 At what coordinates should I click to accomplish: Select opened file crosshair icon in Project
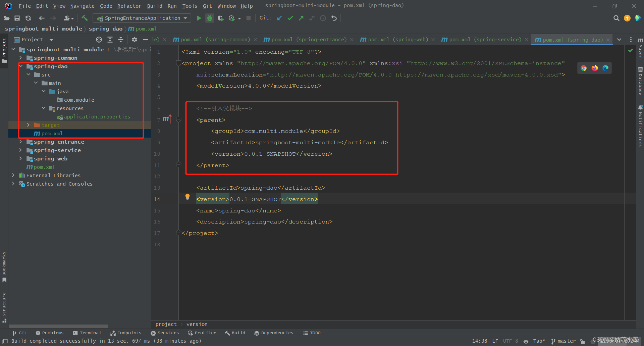(x=99, y=40)
